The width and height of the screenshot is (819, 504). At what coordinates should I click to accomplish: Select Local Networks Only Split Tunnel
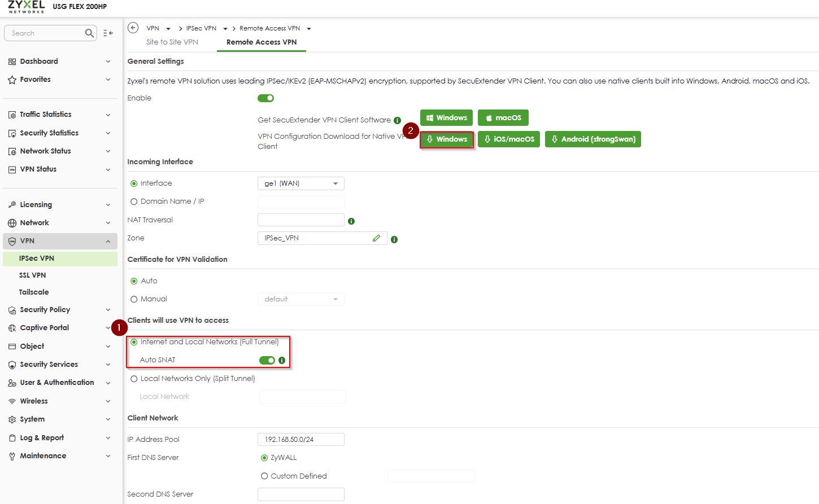(134, 379)
